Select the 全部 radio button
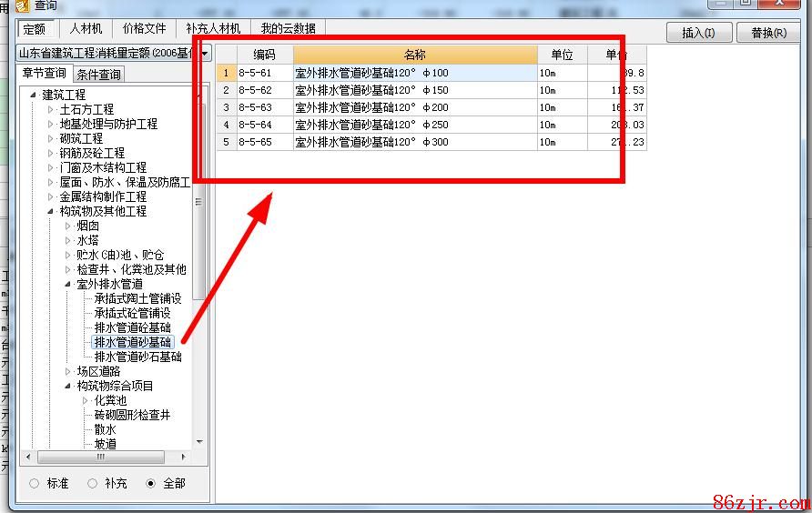Viewport: 812px width, 513px height. point(151,484)
